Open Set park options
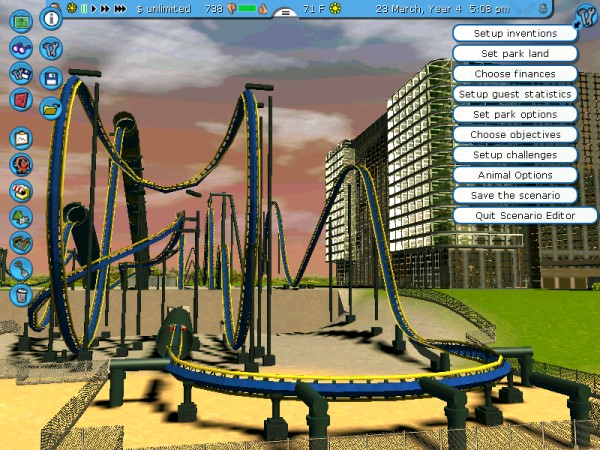The width and height of the screenshot is (600, 450). point(515,114)
